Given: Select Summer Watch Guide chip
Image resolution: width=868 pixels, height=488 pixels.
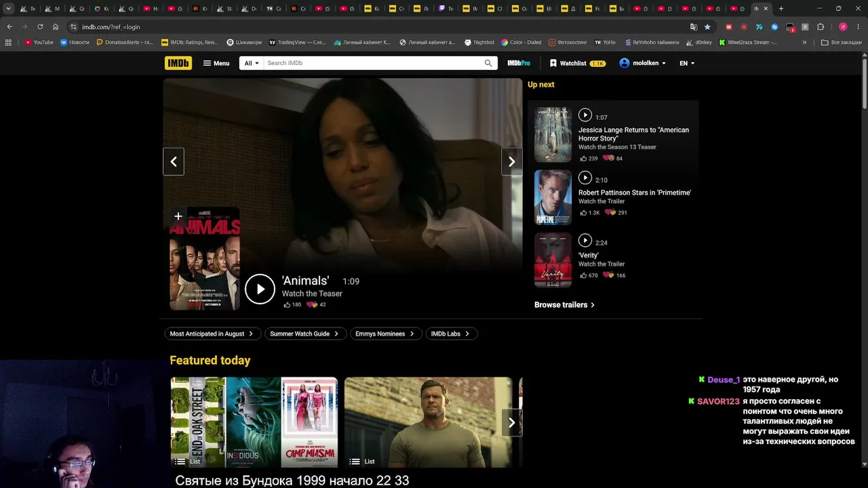Looking at the screenshot, I should click(x=304, y=333).
